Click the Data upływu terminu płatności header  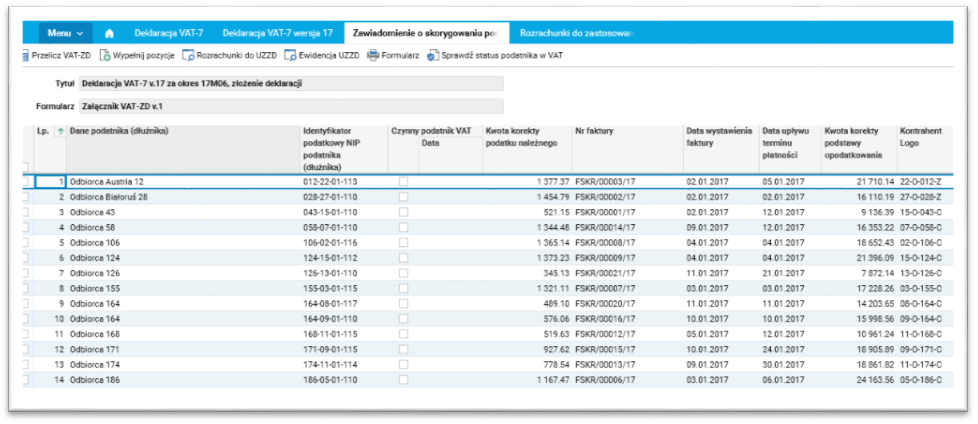coord(790,149)
